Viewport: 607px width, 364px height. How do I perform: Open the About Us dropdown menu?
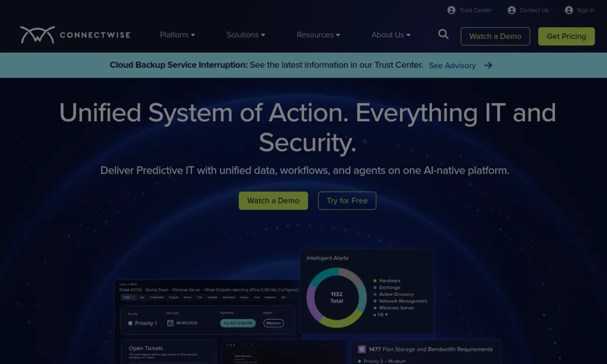coord(391,35)
